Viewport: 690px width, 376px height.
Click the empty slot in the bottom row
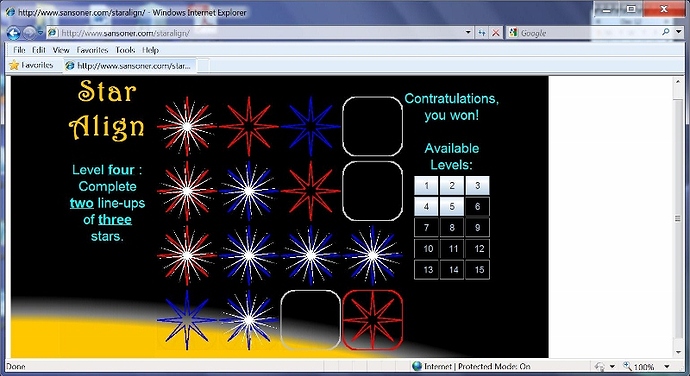point(311,320)
